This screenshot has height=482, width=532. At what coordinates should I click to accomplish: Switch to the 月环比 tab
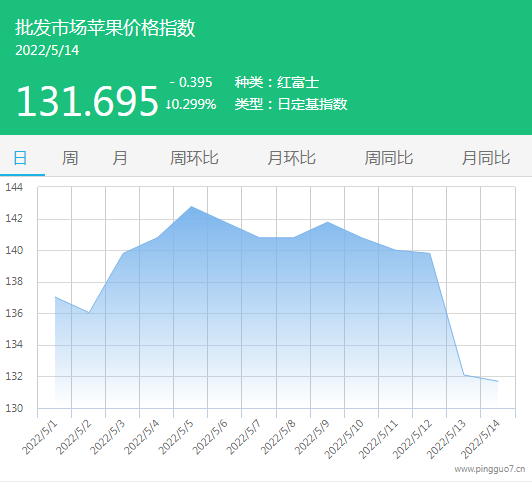point(291,158)
